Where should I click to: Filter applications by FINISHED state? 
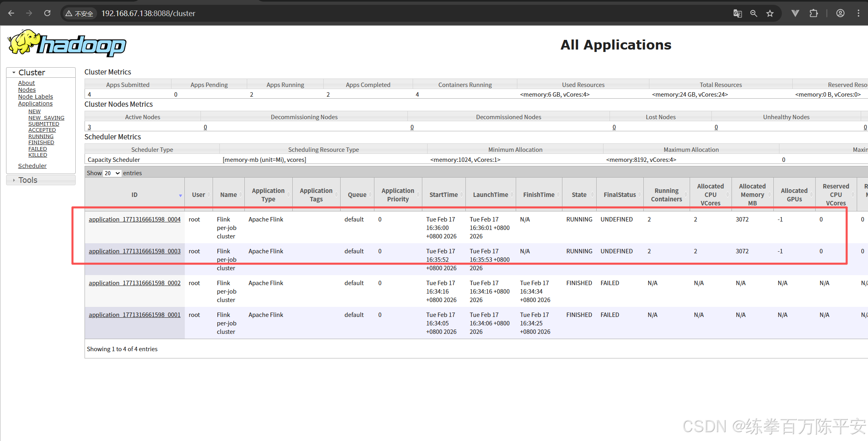click(x=41, y=143)
